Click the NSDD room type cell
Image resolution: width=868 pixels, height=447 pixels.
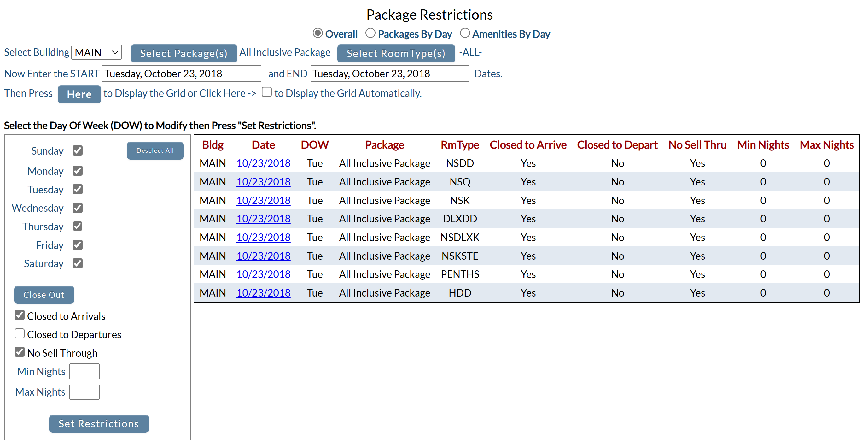coord(460,163)
